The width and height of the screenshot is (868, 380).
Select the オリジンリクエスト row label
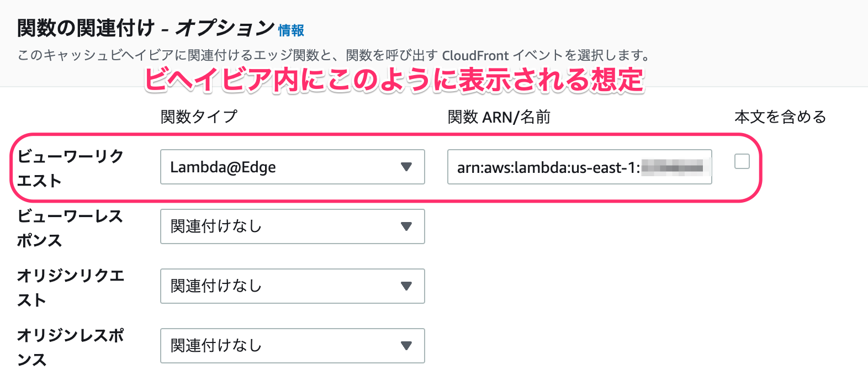coord(70,288)
